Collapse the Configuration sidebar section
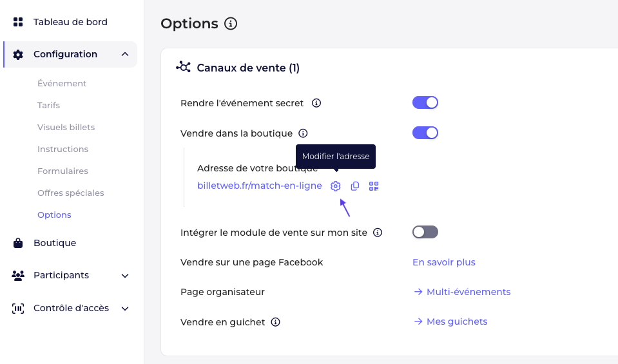 125,54
